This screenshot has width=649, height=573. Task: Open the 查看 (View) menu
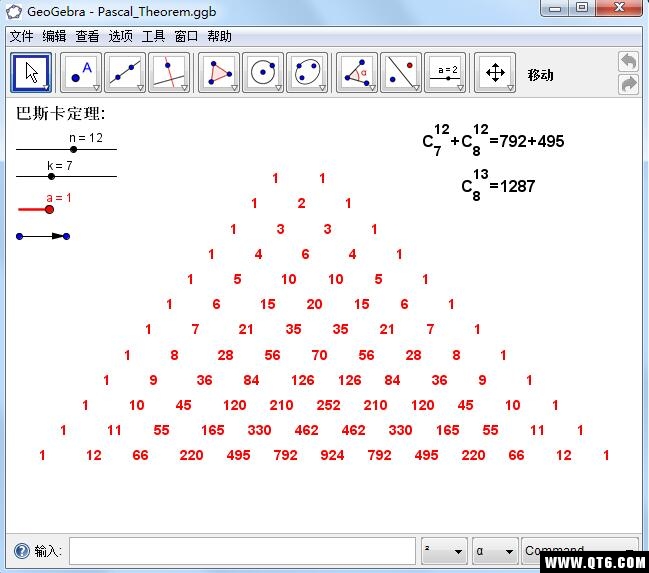point(87,36)
